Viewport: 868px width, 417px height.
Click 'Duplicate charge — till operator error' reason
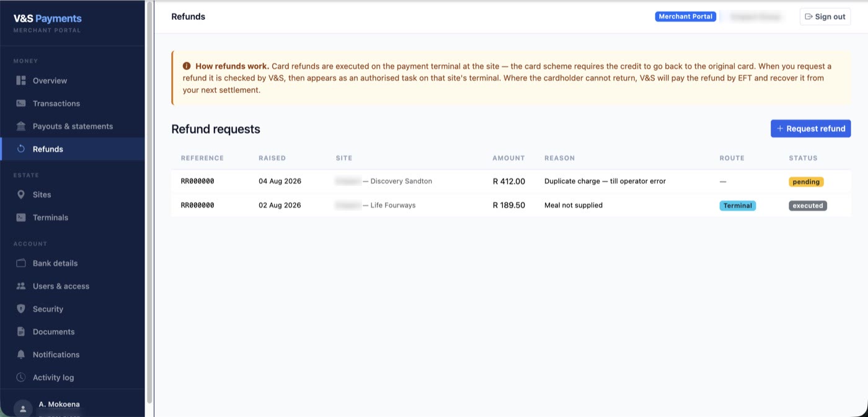pyautogui.click(x=605, y=182)
